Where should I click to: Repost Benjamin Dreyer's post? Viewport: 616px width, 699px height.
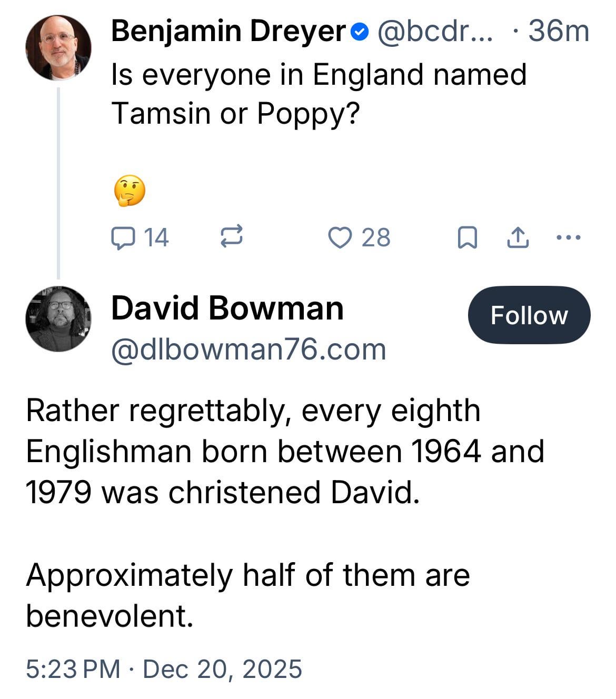[x=231, y=237]
